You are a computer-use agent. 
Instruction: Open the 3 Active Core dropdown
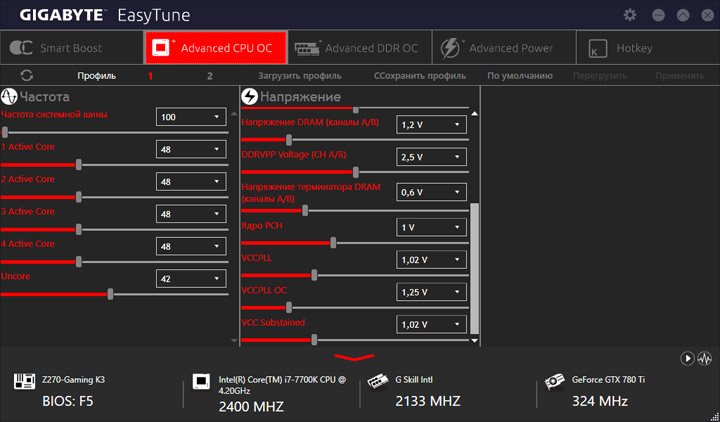click(191, 214)
